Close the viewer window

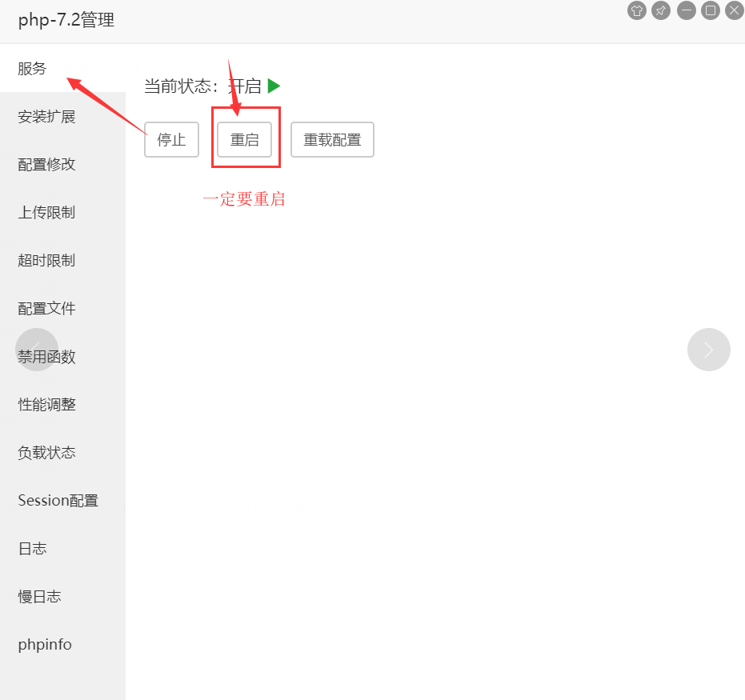735,10
